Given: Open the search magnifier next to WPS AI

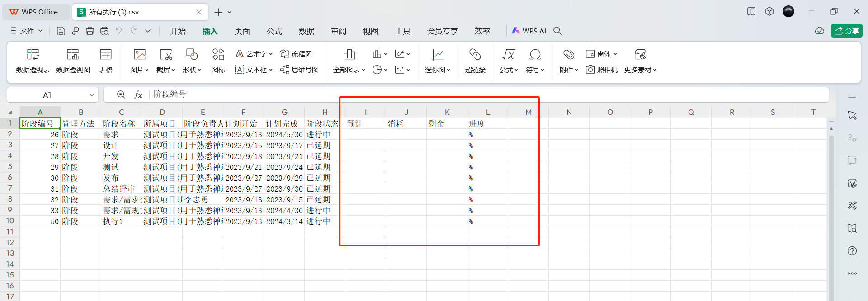Looking at the screenshot, I should (x=557, y=31).
